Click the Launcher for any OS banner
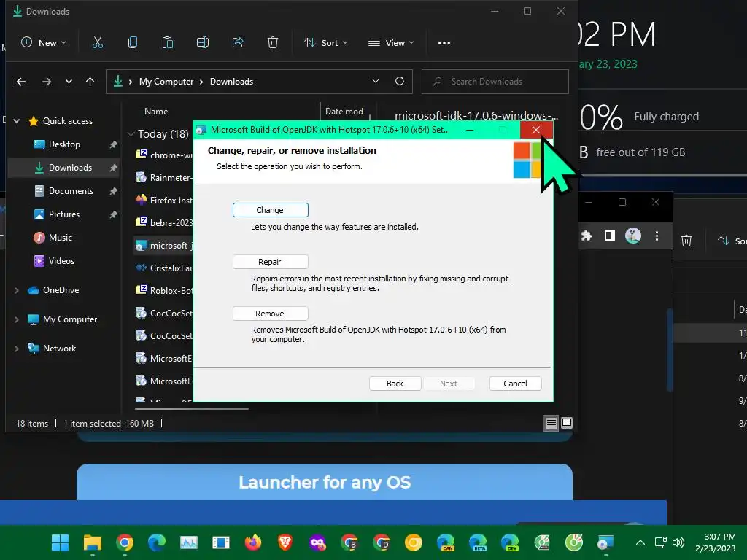Viewport: 747px width, 560px height. click(x=325, y=482)
